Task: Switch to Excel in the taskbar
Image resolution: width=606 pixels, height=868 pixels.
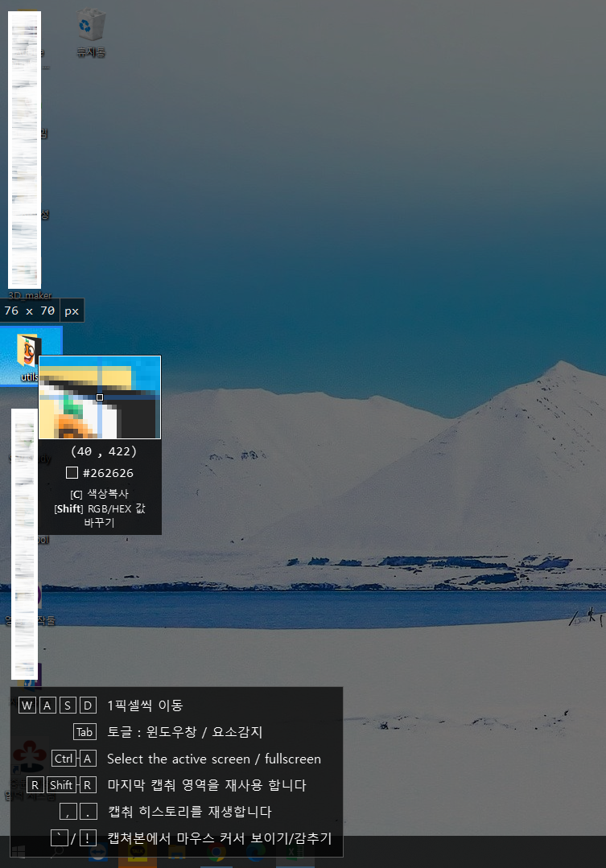Action: click(295, 853)
